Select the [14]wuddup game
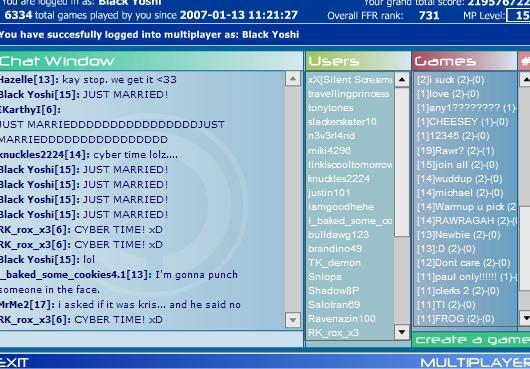The width and height of the screenshot is (530, 369). click(459, 179)
